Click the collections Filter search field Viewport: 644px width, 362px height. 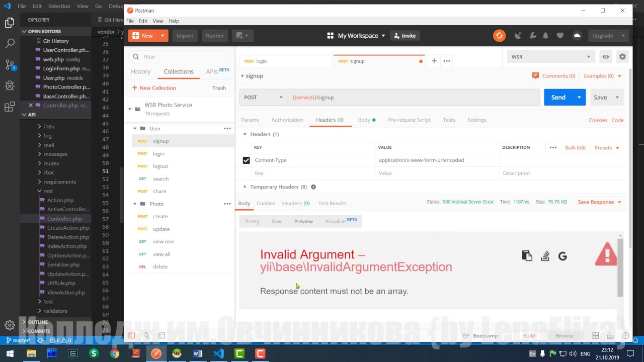pos(179,57)
